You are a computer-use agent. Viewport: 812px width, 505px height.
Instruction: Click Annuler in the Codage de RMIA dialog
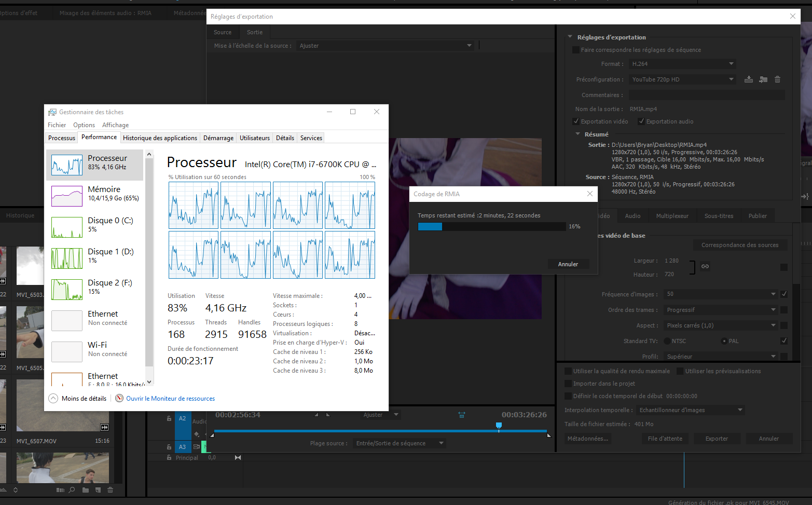(568, 264)
